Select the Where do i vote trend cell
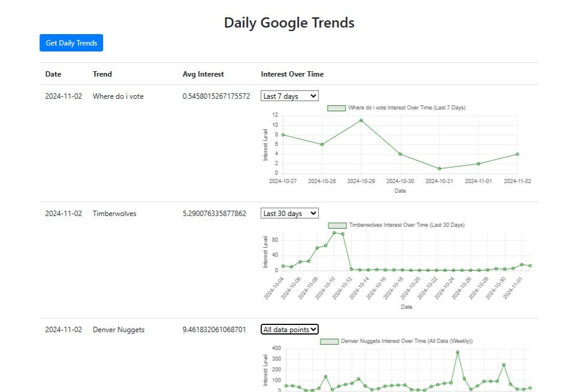Viewport: 572px width, 392px height. click(x=118, y=96)
